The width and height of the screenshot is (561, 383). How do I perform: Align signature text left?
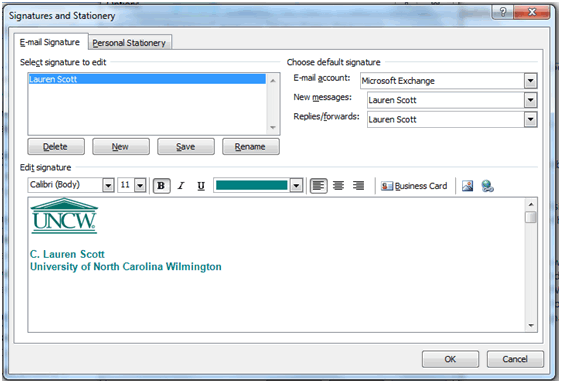(x=318, y=186)
